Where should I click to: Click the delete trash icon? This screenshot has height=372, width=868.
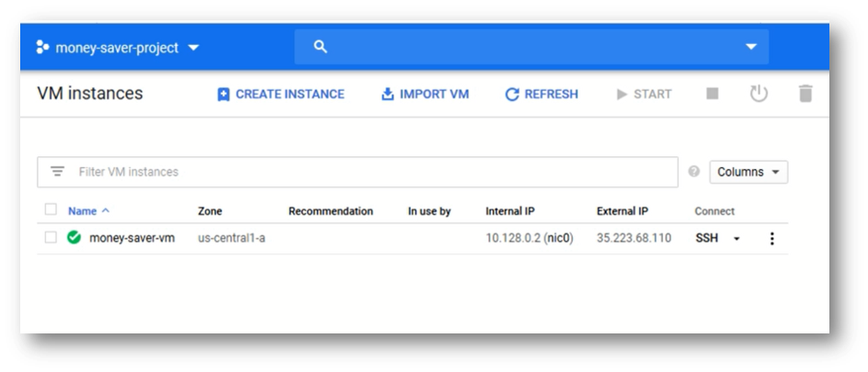[805, 94]
